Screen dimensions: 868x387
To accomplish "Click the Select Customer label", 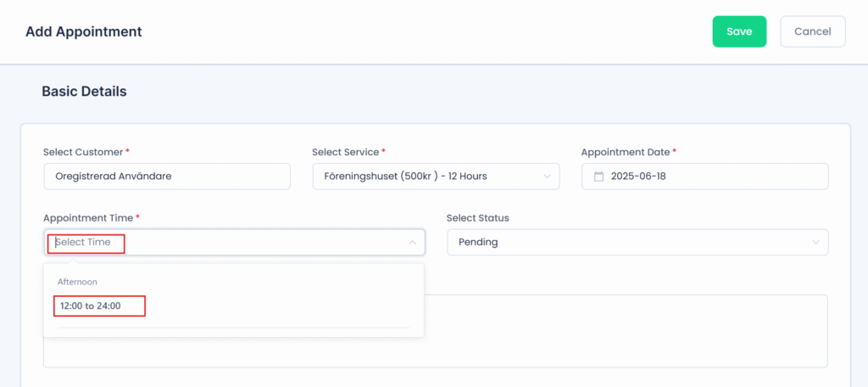I will tap(83, 151).
